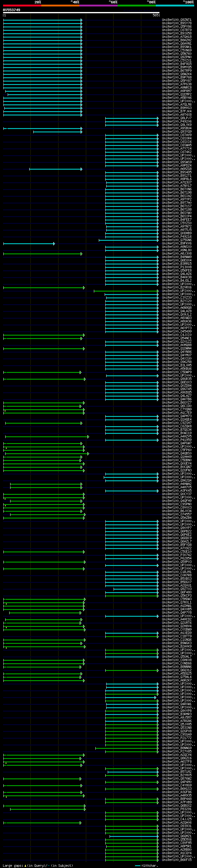The image size is (197, 868).
Task: Click the alignment bar for UniRef100_Q75GN6
Action: coord(129,240)
